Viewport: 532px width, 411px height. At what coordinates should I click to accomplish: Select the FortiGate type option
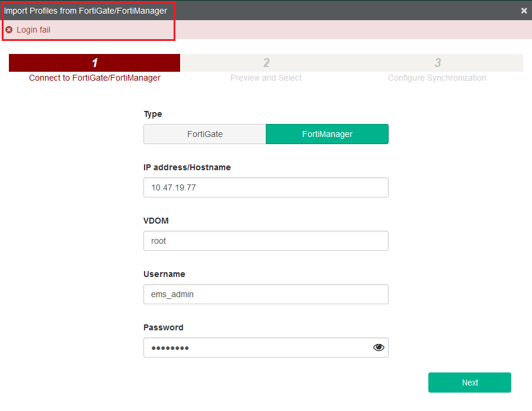tap(204, 134)
